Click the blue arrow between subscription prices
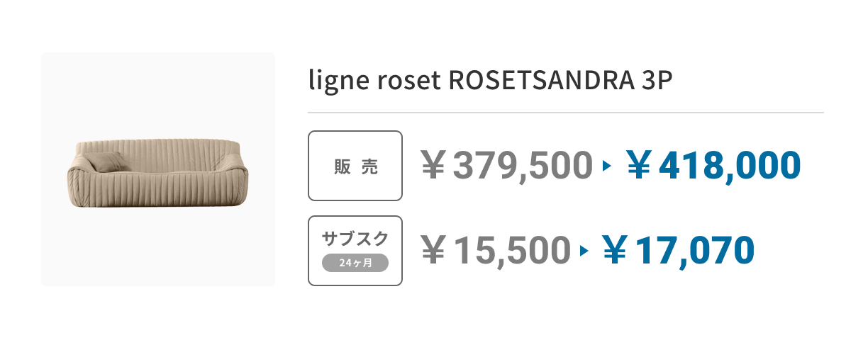The width and height of the screenshot is (868, 340). pos(584,251)
